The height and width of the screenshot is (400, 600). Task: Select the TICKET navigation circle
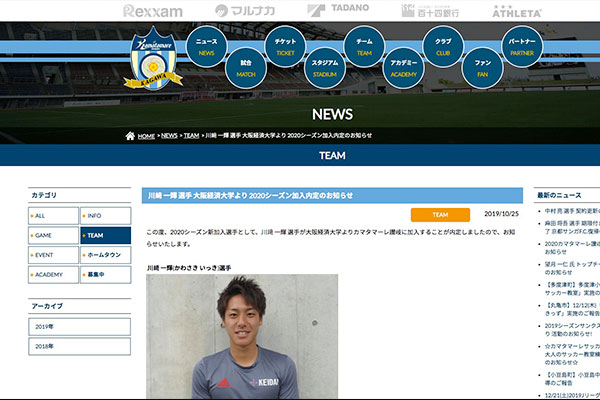(285, 47)
